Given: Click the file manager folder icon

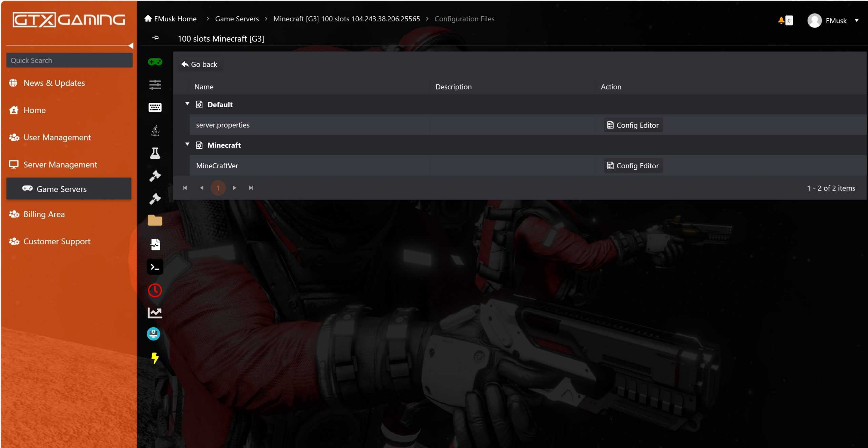Looking at the screenshot, I should pos(154,221).
